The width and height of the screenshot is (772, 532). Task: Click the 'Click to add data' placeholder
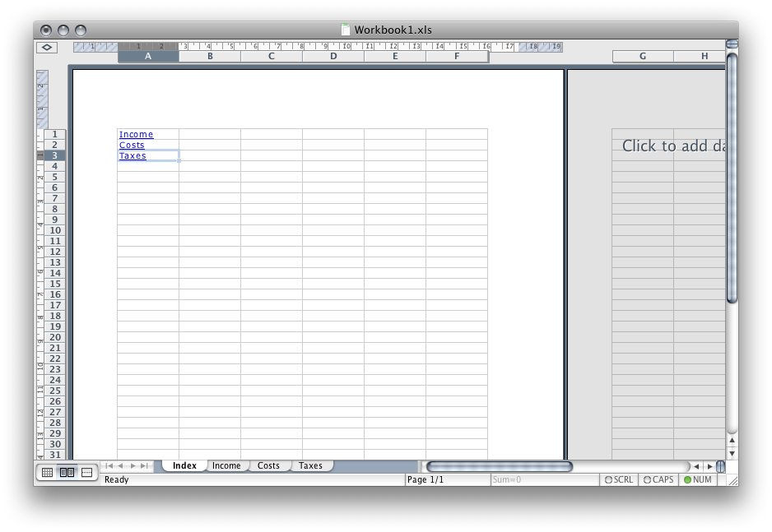[673, 146]
